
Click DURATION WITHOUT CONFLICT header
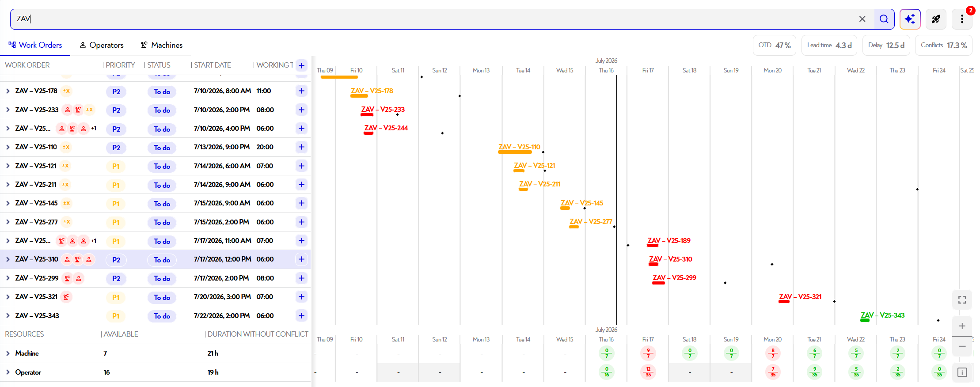[258, 334]
